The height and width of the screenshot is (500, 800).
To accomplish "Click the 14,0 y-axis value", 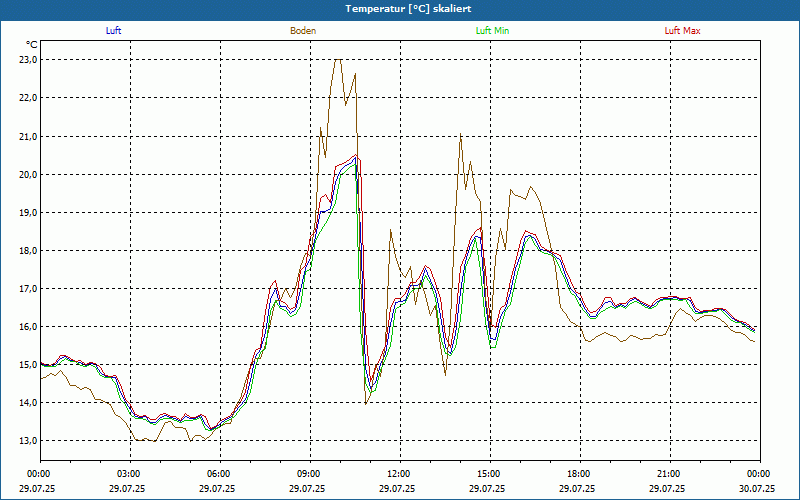I will click(x=28, y=403).
